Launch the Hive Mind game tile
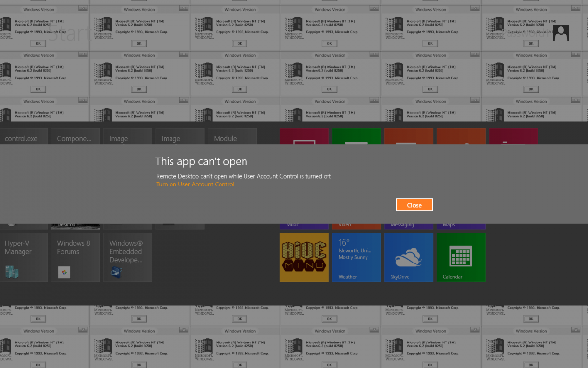This screenshot has width=588, height=368. pos(304,257)
